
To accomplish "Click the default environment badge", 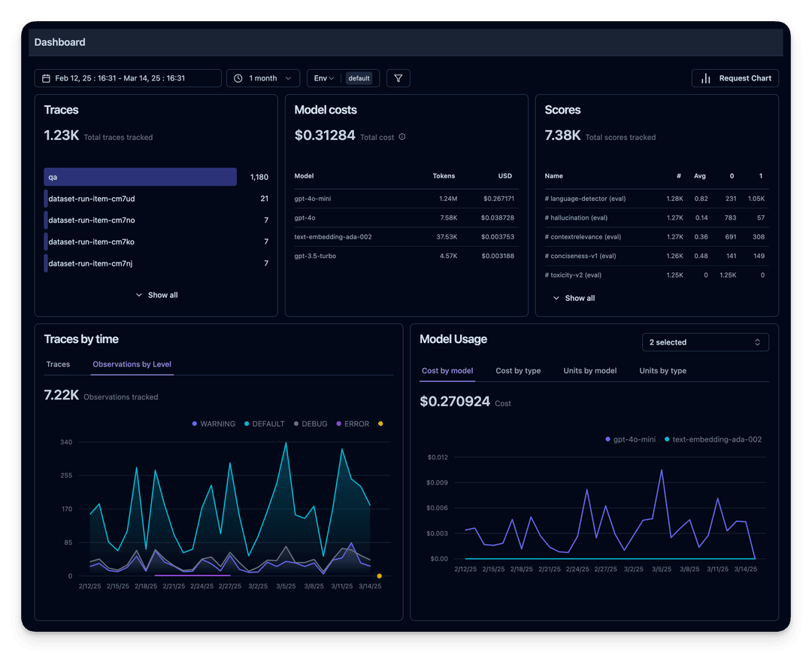I will 359,78.
